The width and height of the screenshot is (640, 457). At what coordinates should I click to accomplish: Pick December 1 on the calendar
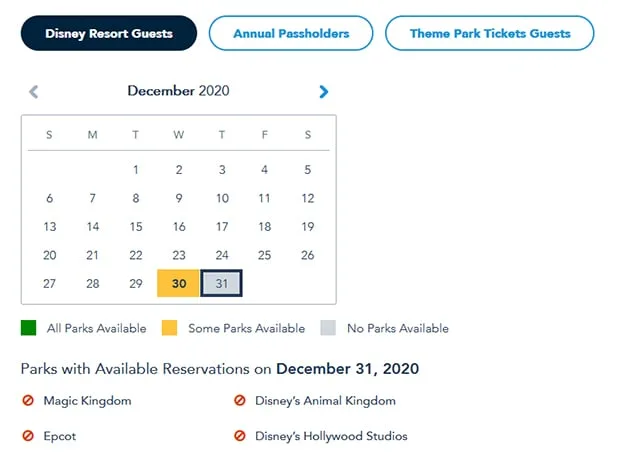(x=136, y=170)
